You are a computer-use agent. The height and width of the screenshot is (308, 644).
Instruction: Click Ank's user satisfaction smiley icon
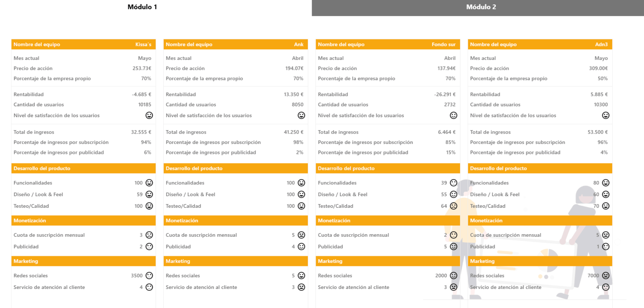[301, 116]
